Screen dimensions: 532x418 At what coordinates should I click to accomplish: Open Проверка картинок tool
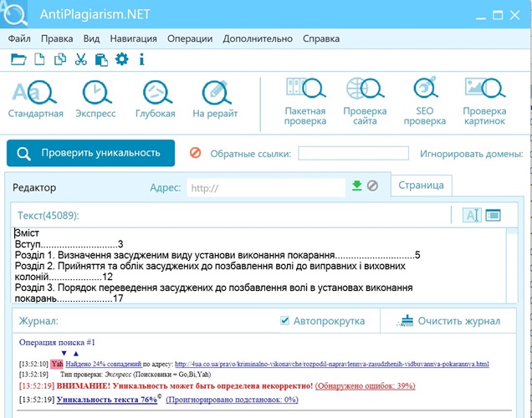pos(484,102)
